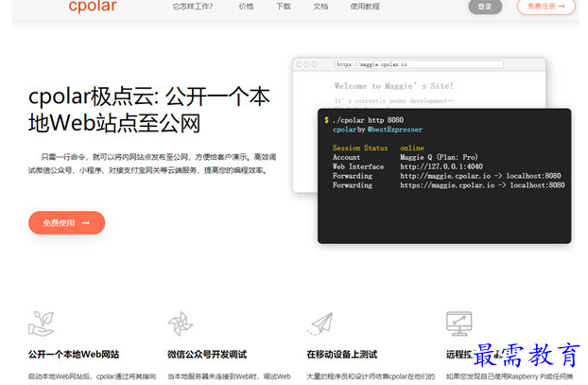Click the plant-in-hand icon
Viewport: 588px width, 385px height.
[x=42, y=324]
